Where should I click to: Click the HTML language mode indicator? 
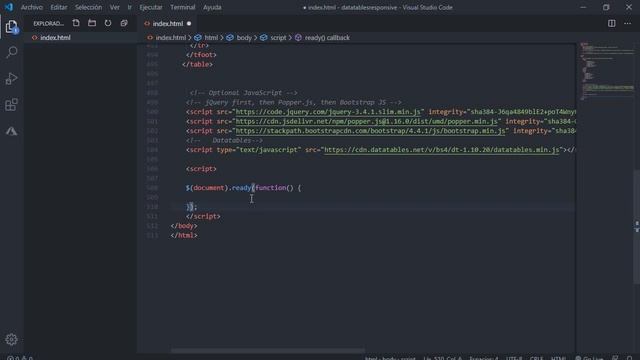[558, 358]
